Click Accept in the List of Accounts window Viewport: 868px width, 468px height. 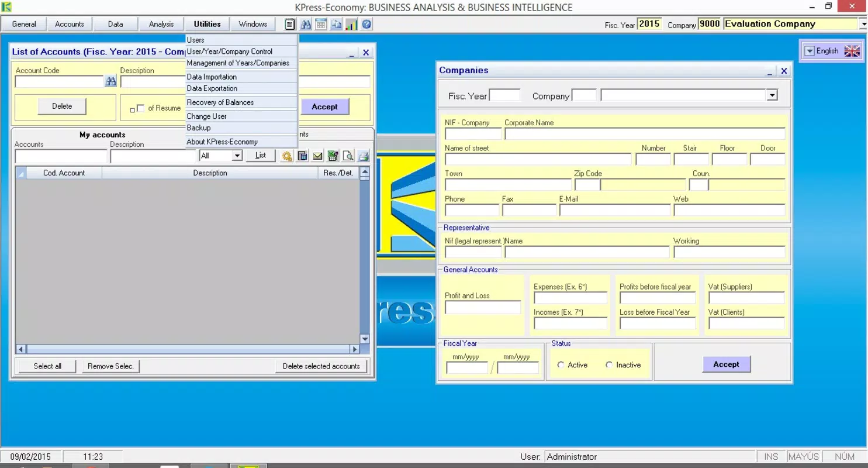point(324,107)
